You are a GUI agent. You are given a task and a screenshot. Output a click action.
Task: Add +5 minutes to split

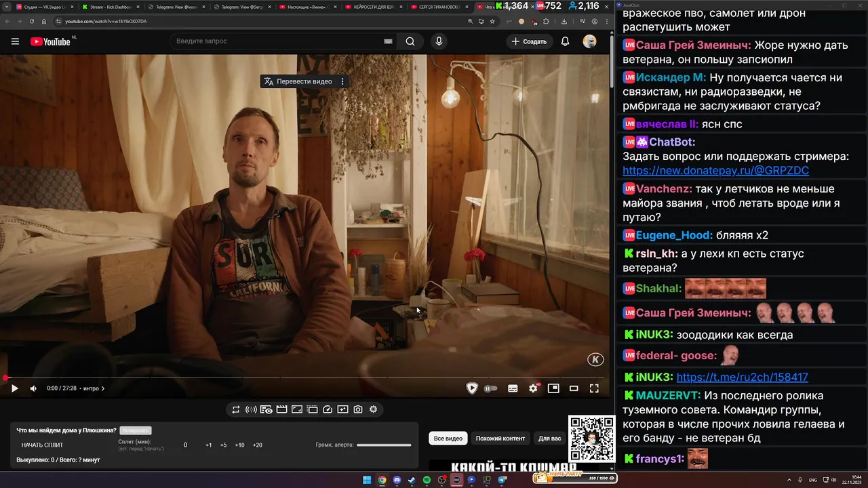pyautogui.click(x=223, y=445)
